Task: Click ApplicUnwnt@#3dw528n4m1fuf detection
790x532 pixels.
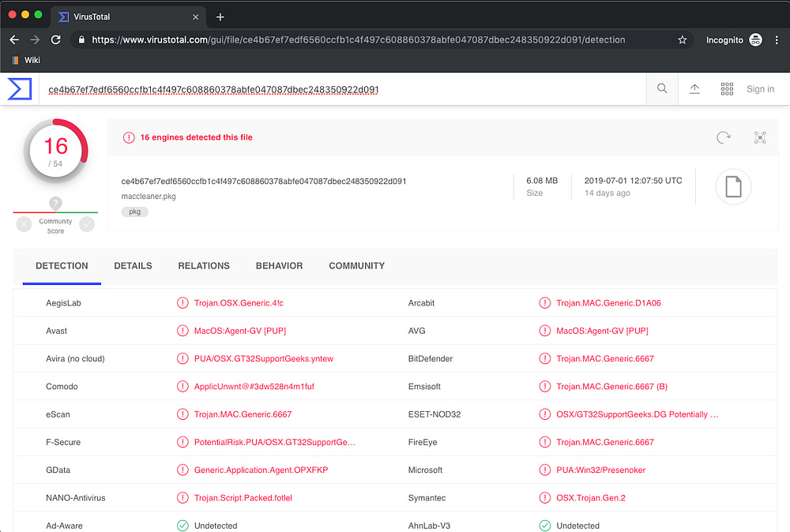Action: (x=254, y=387)
